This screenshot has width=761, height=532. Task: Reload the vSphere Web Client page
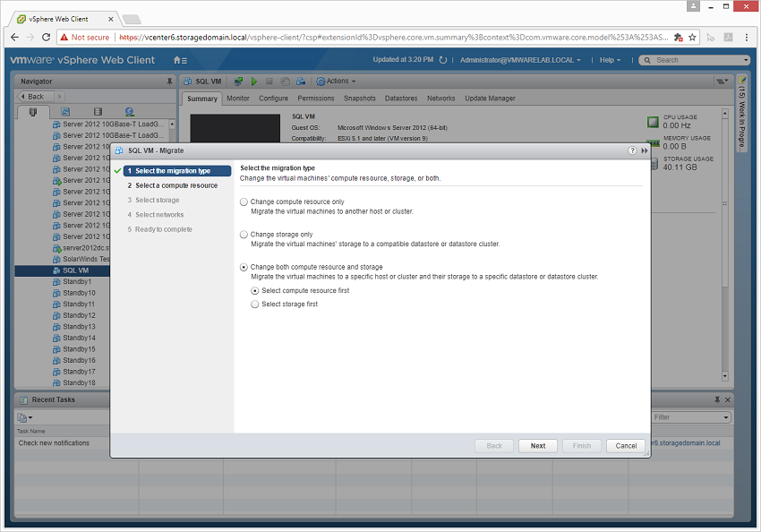46,38
